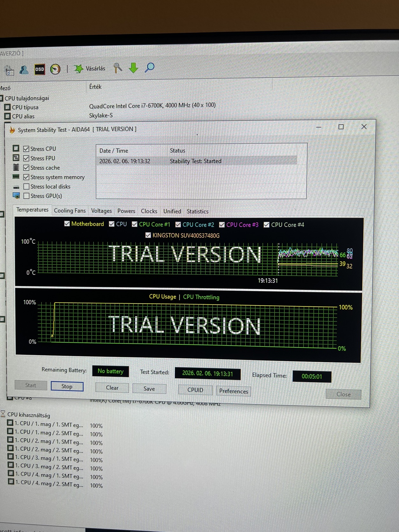Click the user profile toolbar icon
Image resolution: width=399 pixels, height=532 pixels.
[24, 70]
